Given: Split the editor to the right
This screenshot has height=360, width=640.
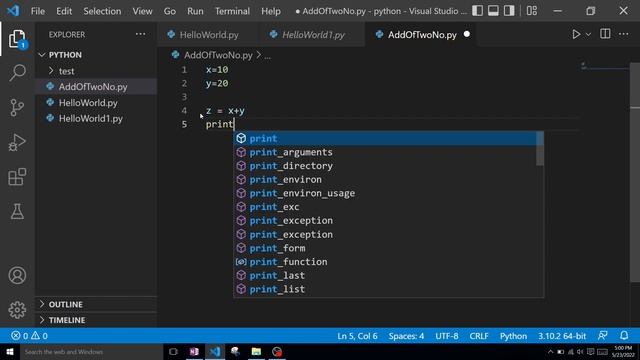Looking at the screenshot, I should point(605,34).
